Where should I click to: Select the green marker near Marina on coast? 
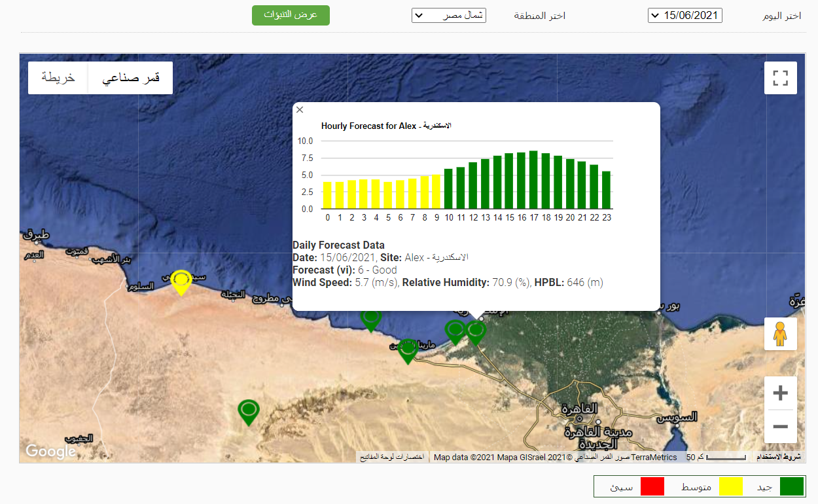point(408,350)
